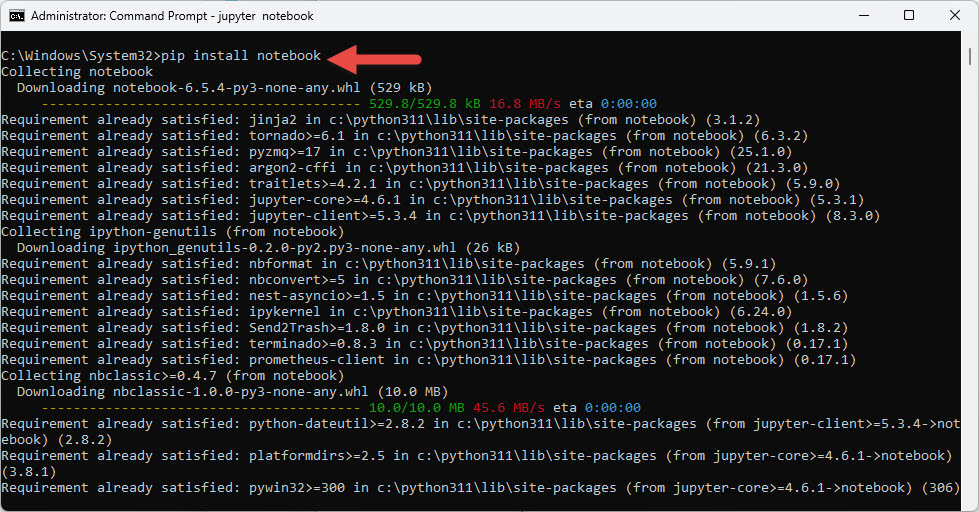The image size is (979, 512).
Task: Click the '529.8/529.8 kB' progress value
Action: [x=425, y=104]
